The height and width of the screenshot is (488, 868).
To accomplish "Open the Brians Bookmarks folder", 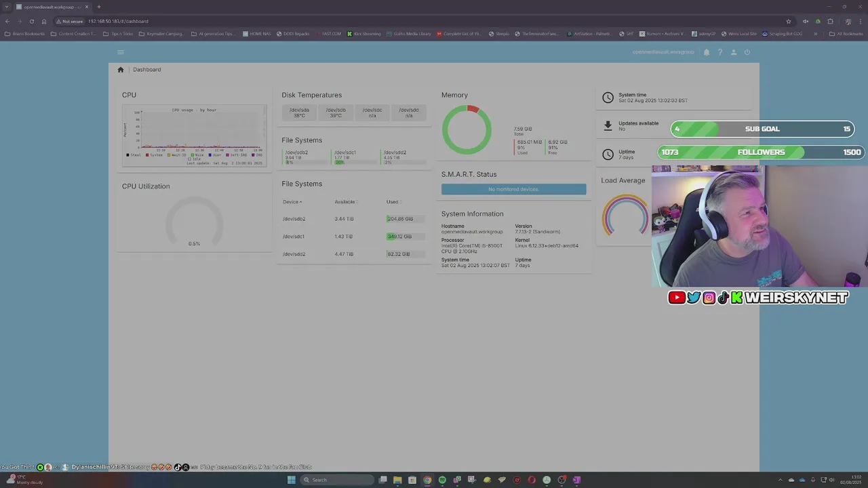I will [x=24, y=34].
